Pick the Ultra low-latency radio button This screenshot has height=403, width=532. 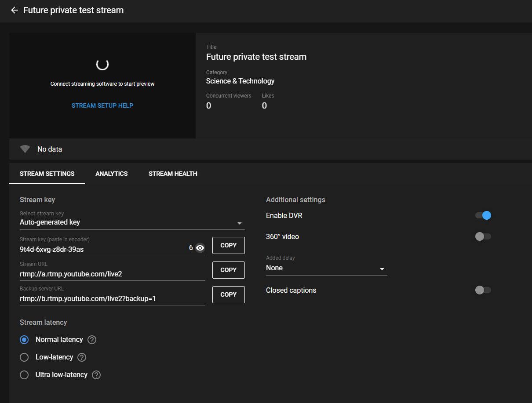point(24,375)
